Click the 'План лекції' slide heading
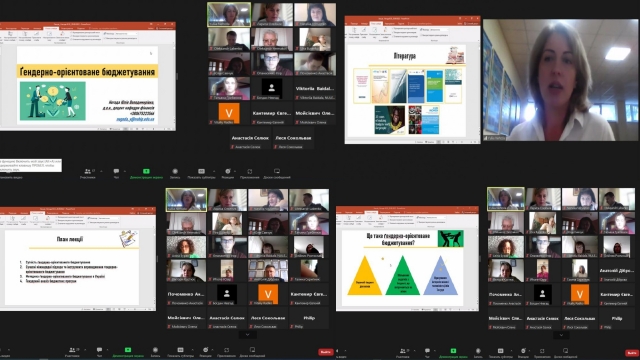Image resolution: width=640 pixels, height=360 pixels. [70, 239]
